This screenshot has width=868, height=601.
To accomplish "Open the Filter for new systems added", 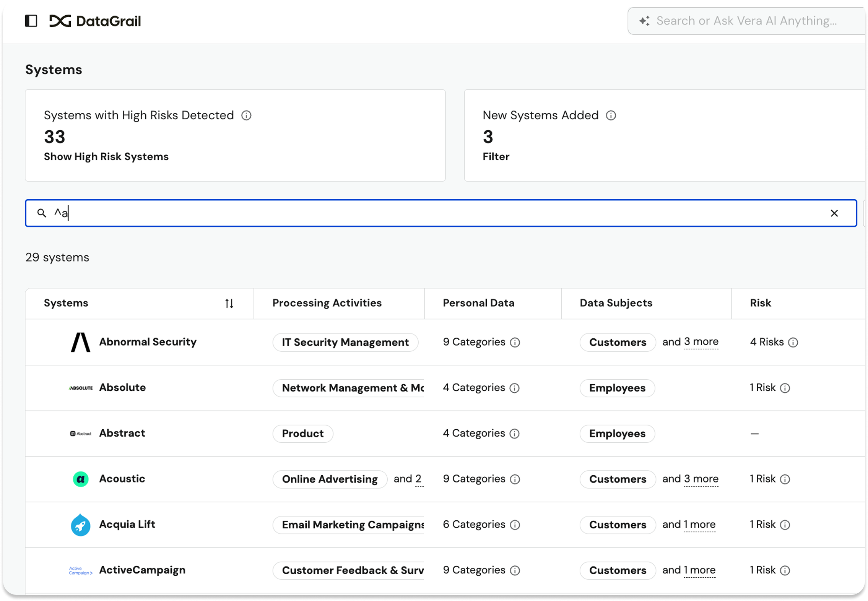I will 496,156.
